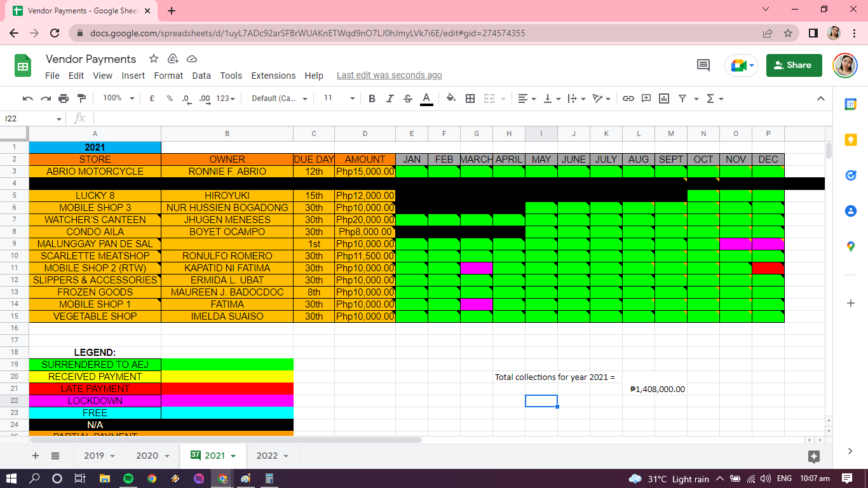The image size is (868, 488).
Task: Toggle the Chrome side panel button
Action: click(813, 33)
